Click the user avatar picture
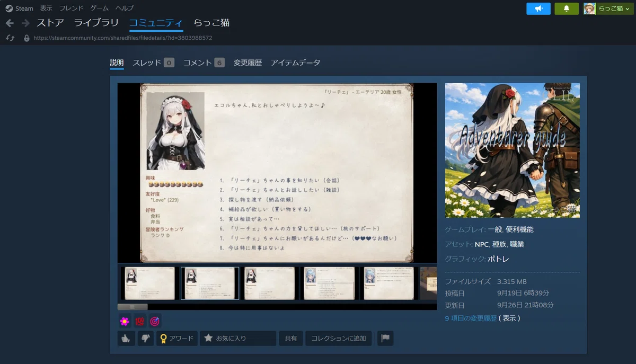Viewport: 636px width, 364px height. point(589,8)
